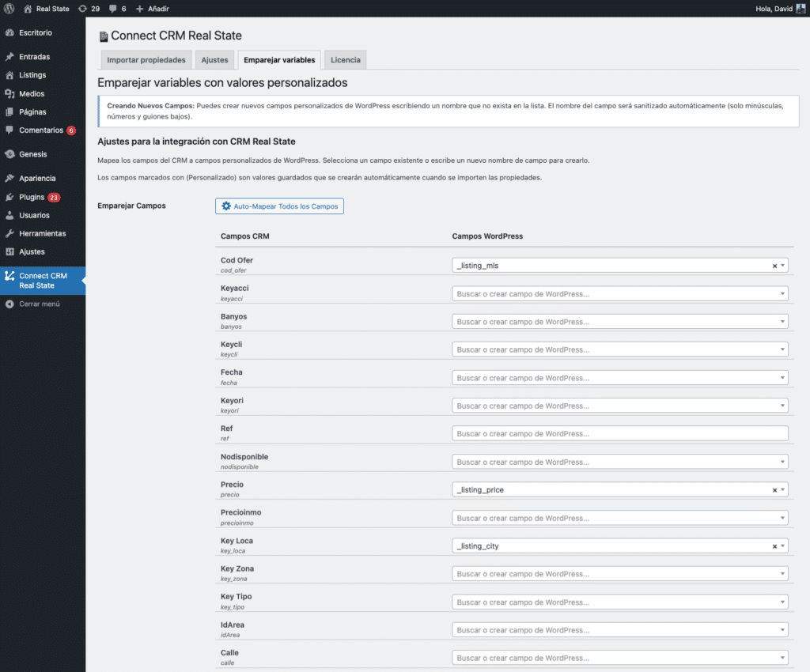The image size is (810, 672).
Task: Open the Apariencia appearance icon
Action: tap(8, 178)
